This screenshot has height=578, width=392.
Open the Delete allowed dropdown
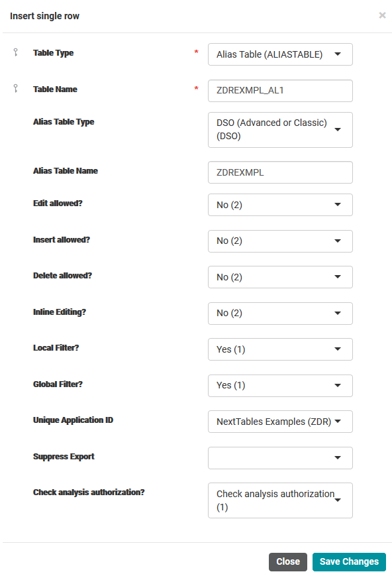pyautogui.click(x=280, y=277)
